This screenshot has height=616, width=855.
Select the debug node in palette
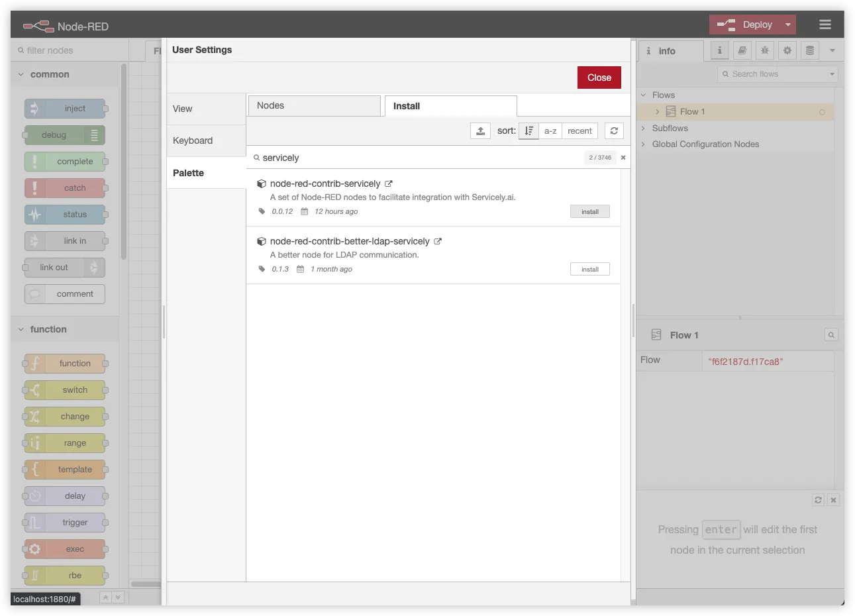(65, 135)
